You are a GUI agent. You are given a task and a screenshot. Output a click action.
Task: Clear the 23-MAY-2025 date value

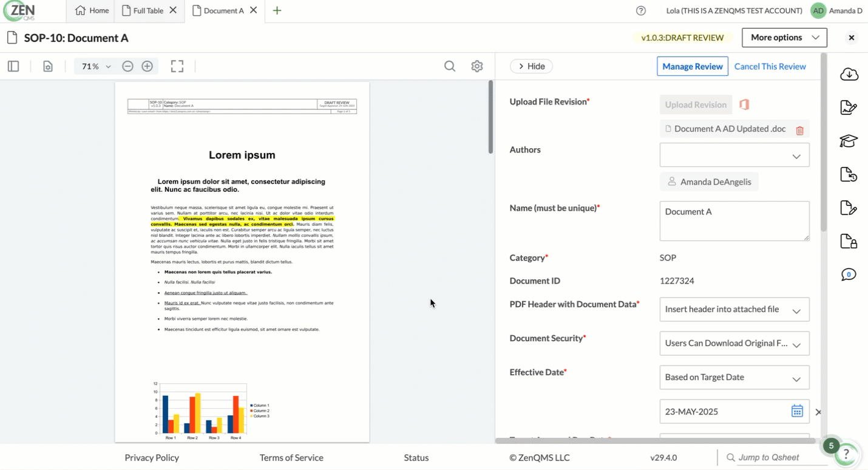[x=818, y=412]
